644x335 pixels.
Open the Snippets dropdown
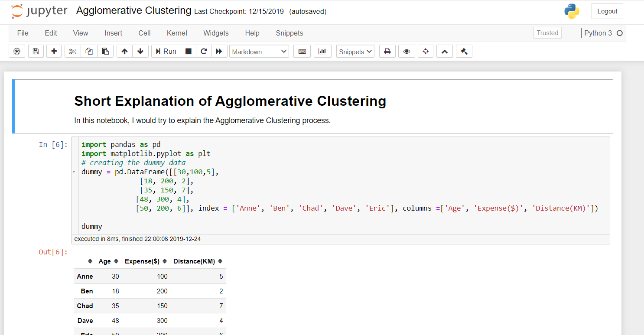coord(355,51)
